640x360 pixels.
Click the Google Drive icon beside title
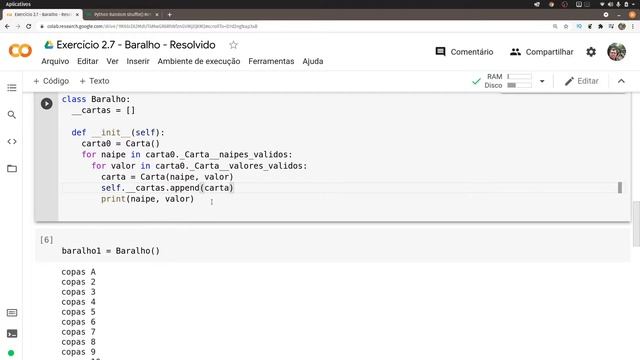click(49, 45)
